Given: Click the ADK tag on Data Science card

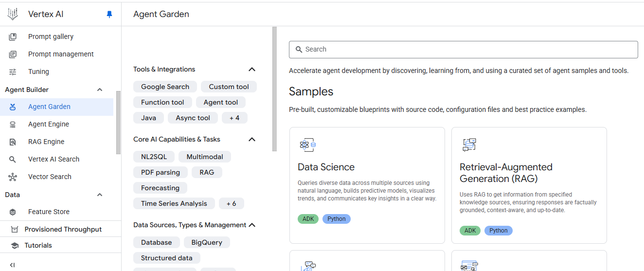Looking at the screenshot, I should (x=308, y=219).
